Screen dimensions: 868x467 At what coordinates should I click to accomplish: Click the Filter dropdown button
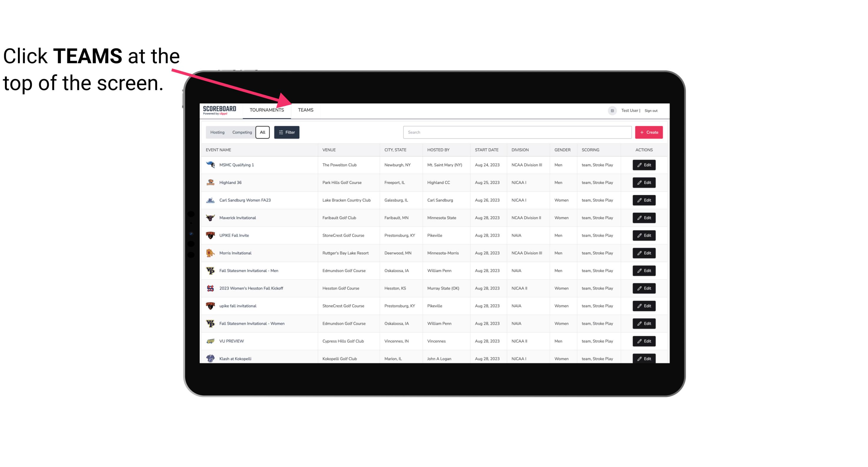click(x=286, y=132)
